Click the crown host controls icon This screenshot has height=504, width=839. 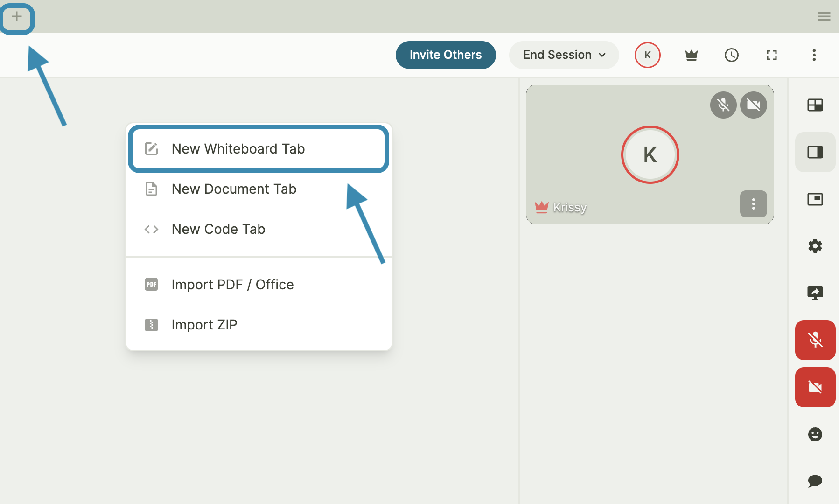[x=691, y=55]
